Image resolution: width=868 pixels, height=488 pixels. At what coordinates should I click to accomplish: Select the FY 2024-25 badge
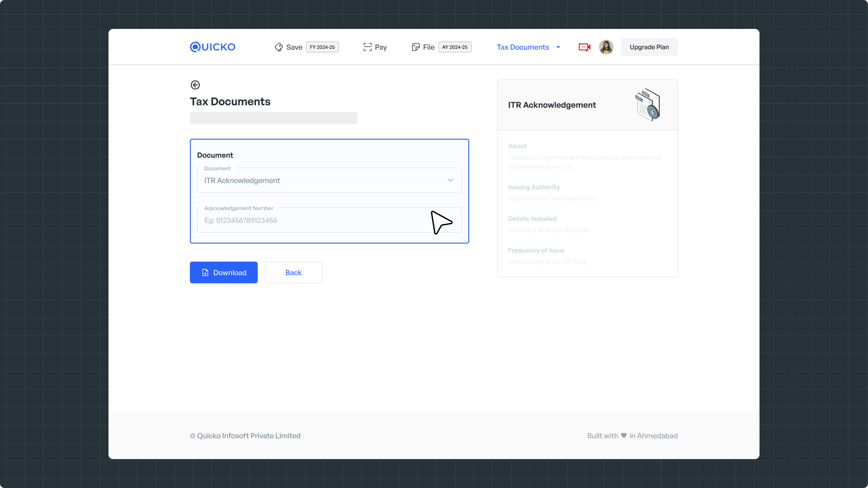coord(322,47)
